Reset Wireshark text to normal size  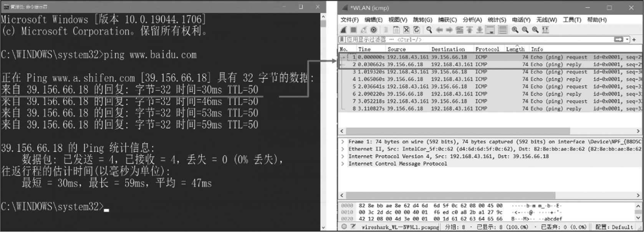point(535,30)
